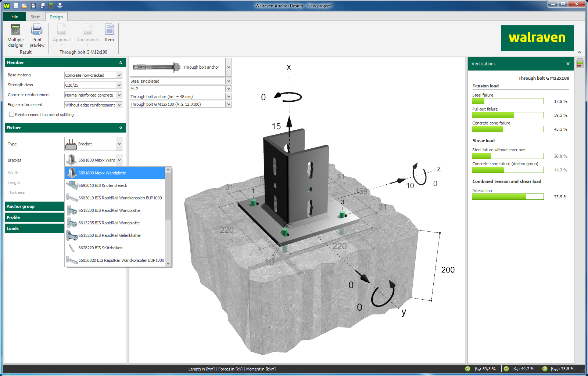Expand the Profile section
Screen dimensions: 588x376
pyautogui.click(x=35, y=217)
